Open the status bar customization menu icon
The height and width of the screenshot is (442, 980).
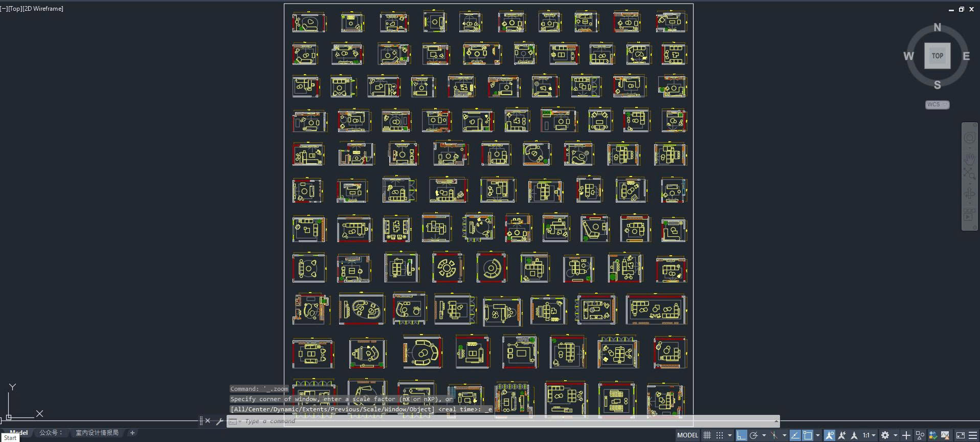tap(973, 435)
